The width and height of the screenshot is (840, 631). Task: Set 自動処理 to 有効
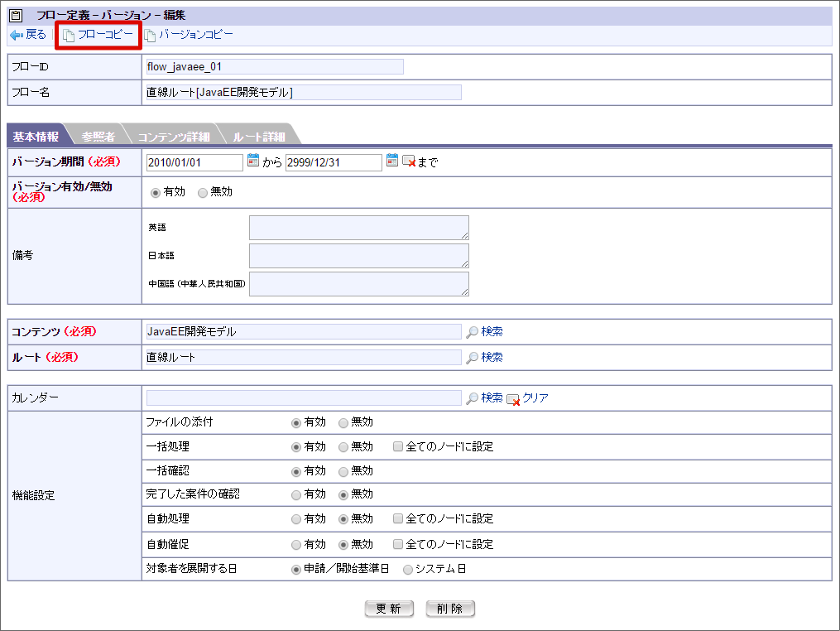pos(295,519)
